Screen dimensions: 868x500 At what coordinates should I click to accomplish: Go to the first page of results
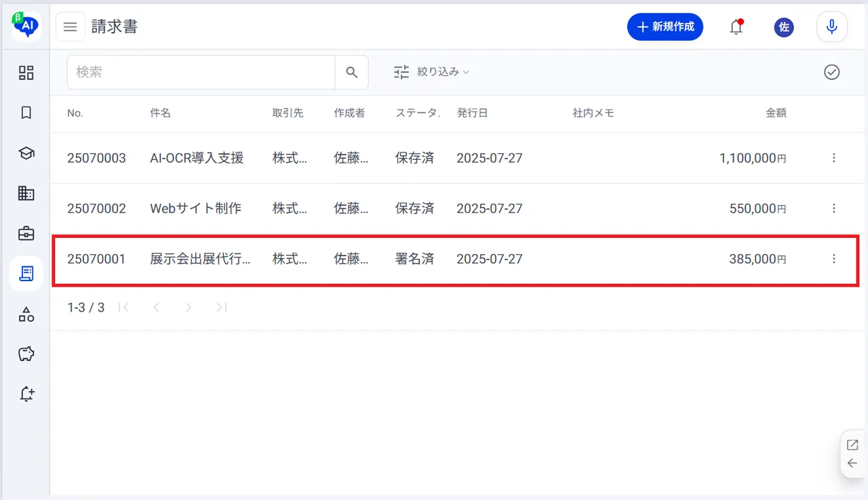(123, 308)
